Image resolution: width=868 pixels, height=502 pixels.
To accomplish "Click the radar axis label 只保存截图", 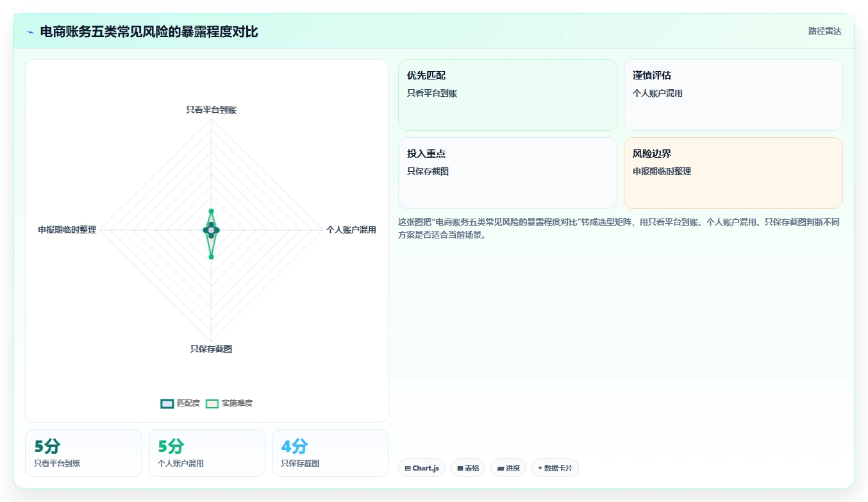I will pyautogui.click(x=211, y=349).
